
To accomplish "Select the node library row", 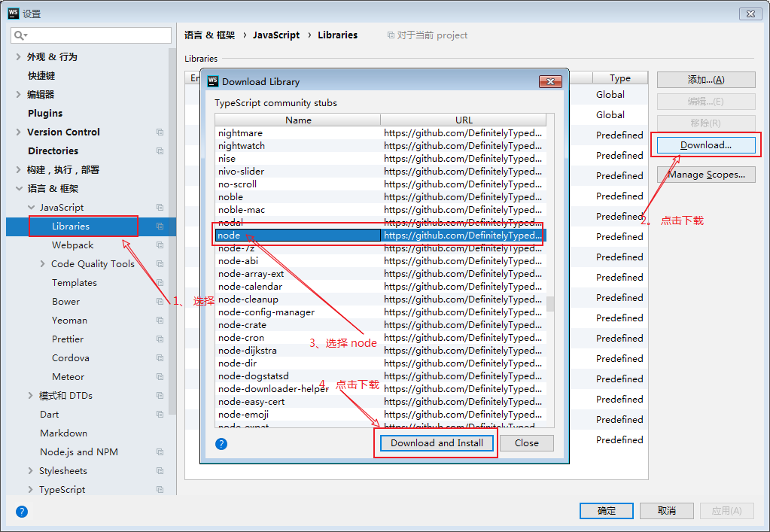I will pyautogui.click(x=381, y=235).
